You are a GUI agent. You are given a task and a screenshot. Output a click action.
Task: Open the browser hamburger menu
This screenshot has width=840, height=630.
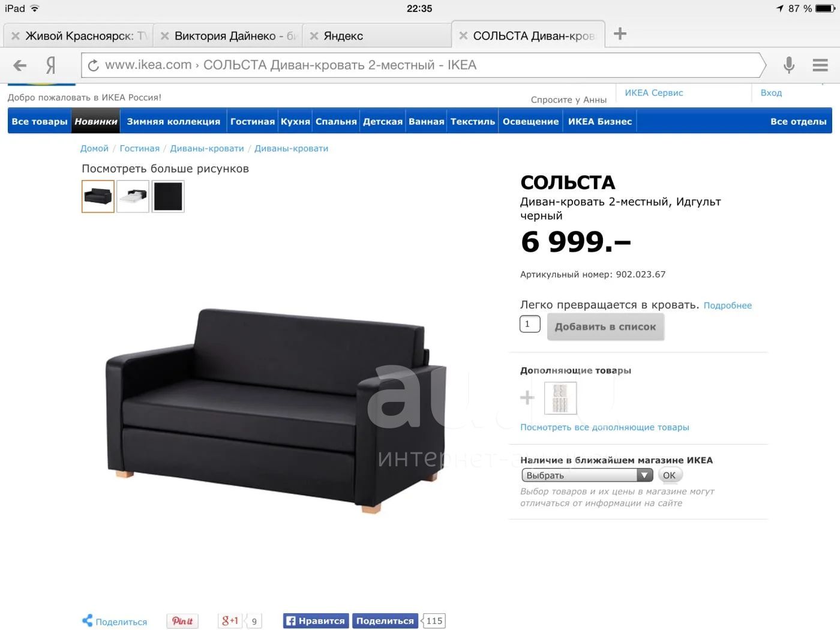820,65
